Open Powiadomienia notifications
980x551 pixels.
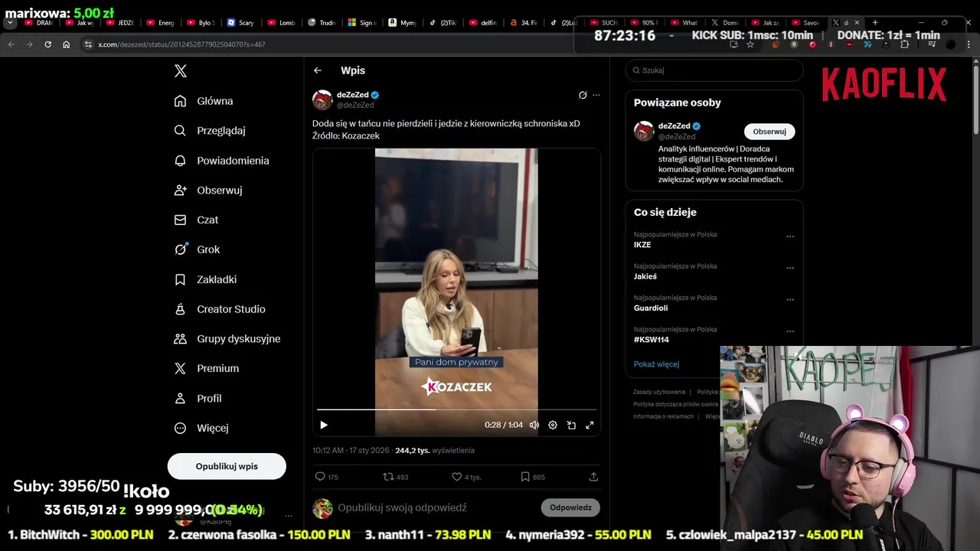click(221, 161)
